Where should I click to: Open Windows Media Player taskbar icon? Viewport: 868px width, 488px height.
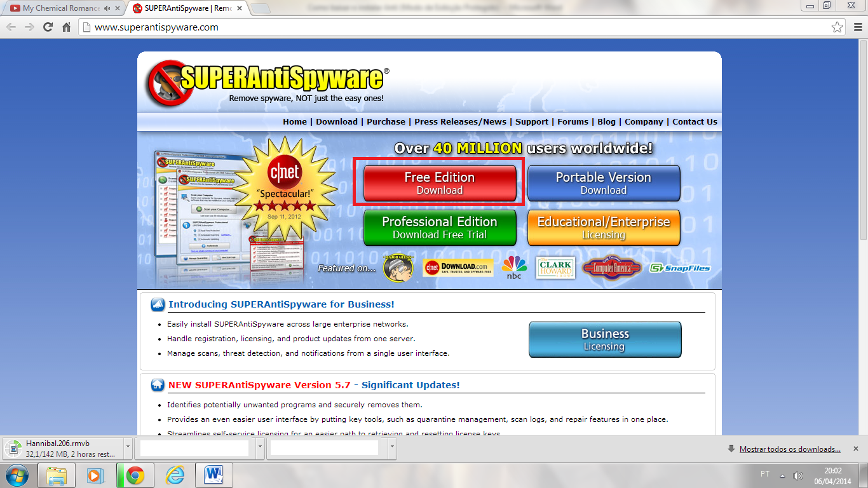pos(95,475)
